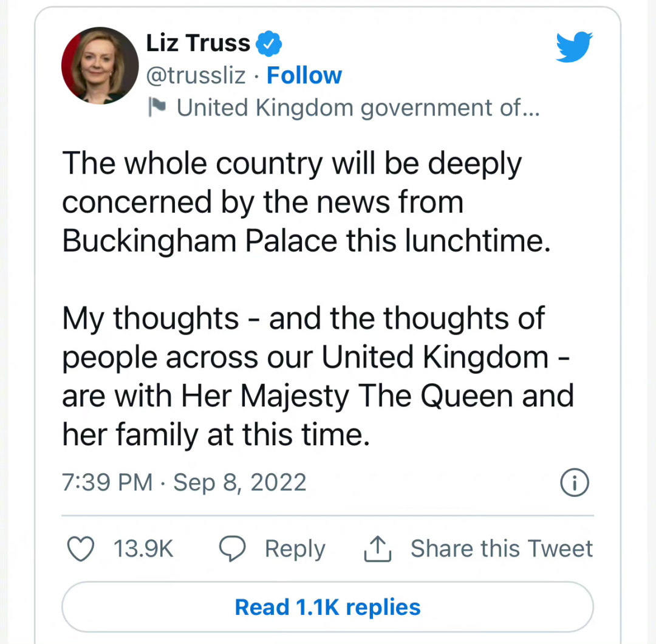Screen dimensions: 656x644
Task: Click the share arrow icon
Action: click(377, 549)
